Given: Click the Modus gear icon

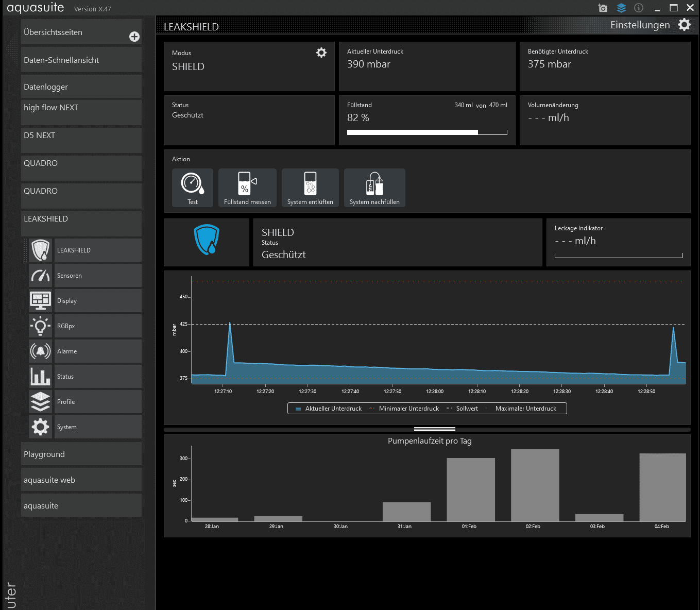Looking at the screenshot, I should point(321,53).
